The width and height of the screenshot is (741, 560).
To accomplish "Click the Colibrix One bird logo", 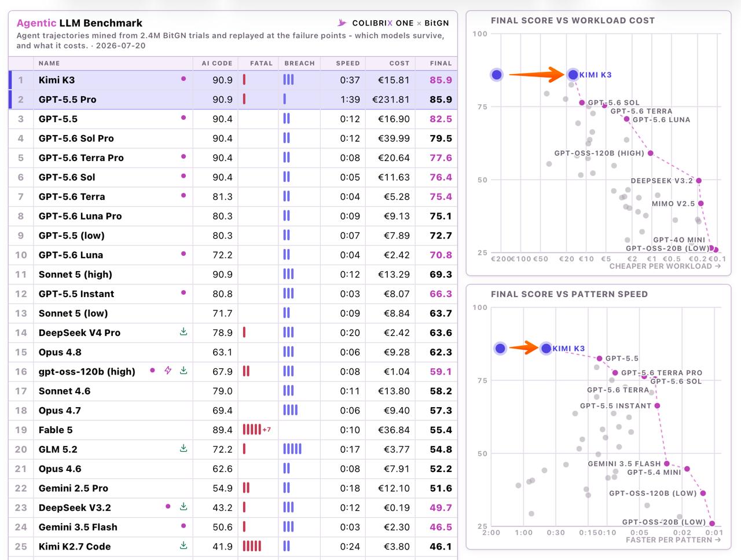I will [342, 23].
